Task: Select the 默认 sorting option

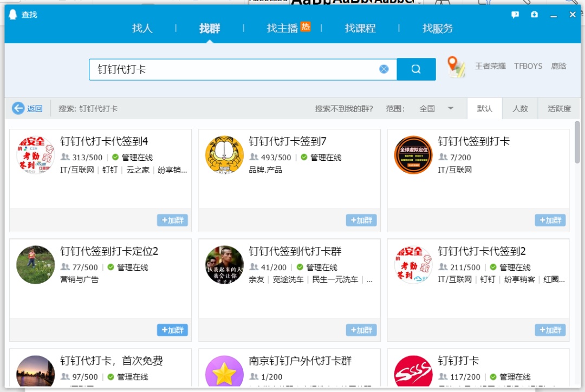Action: 485,108
